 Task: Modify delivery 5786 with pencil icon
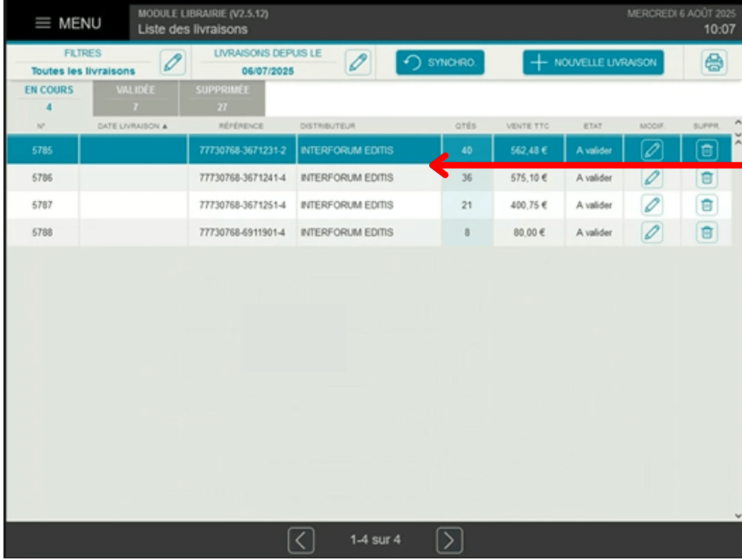coord(652,178)
